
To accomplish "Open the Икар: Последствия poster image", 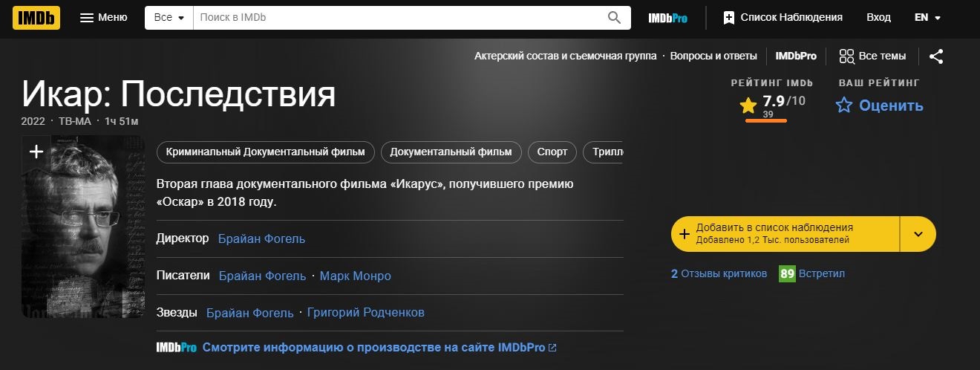I will [x=83, y=227].
